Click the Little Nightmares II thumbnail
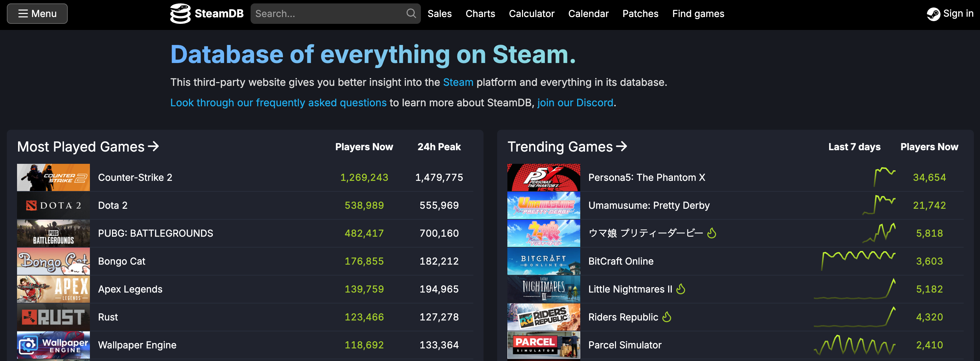 544,289
